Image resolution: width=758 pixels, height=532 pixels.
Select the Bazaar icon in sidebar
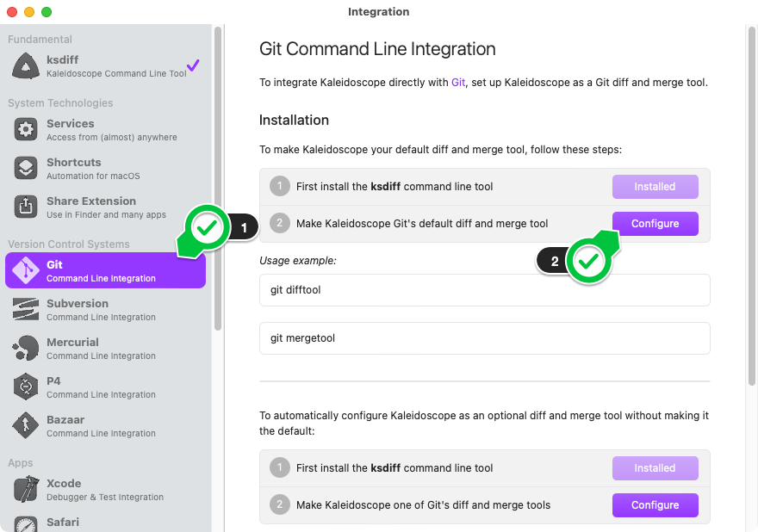click(26, 426)
